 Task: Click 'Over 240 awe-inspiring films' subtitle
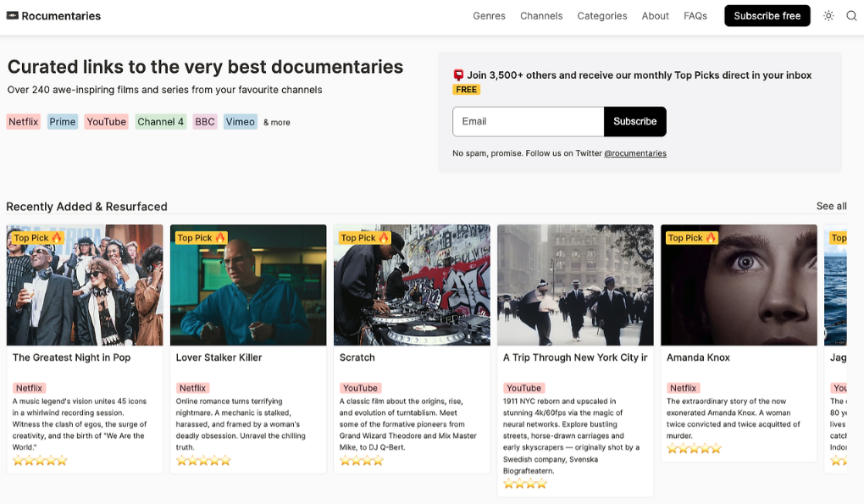(x=165, y=90)
